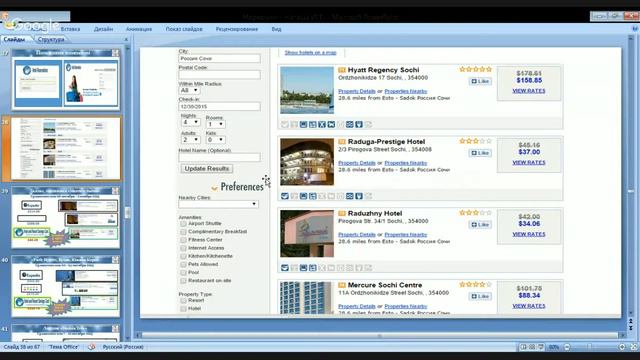Image resolution: width=640 pixels, height=360 pixels.
Task: Open the Nights dropdown
Action: click(x=191, y=122)
